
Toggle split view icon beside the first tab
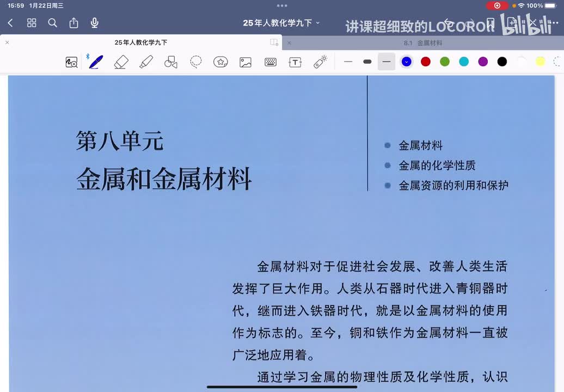click(x=274, y=42)
